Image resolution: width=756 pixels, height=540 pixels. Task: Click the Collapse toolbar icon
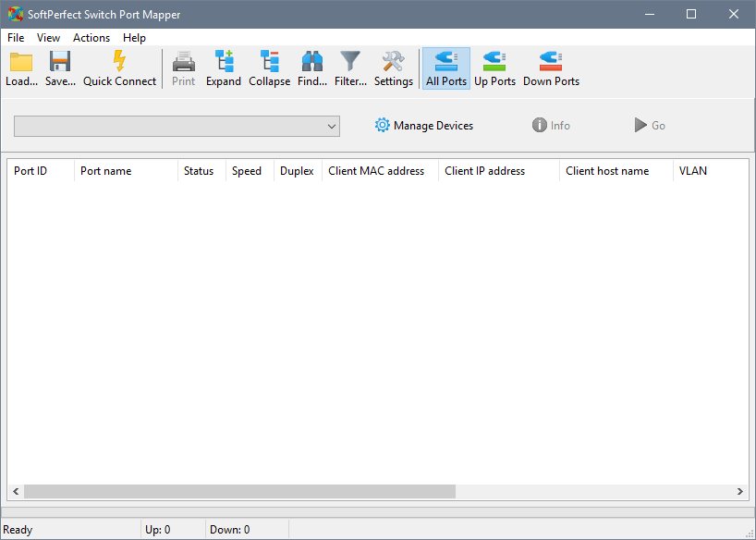point(269,67)
